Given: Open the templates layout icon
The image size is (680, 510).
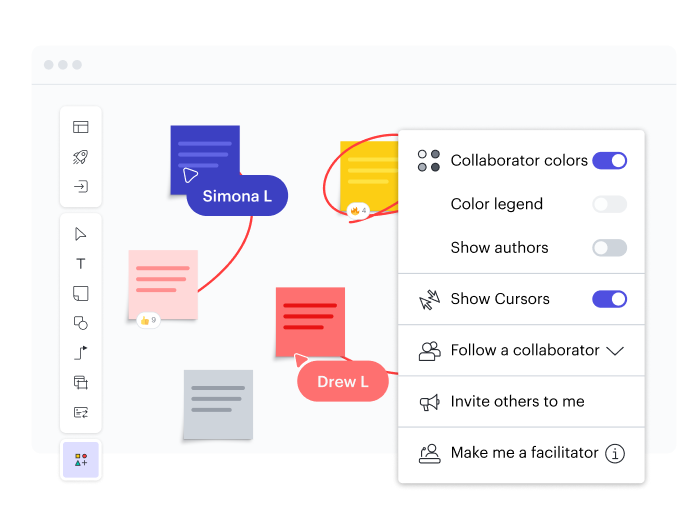Looking at the screenshot, I should coord(81,127).
